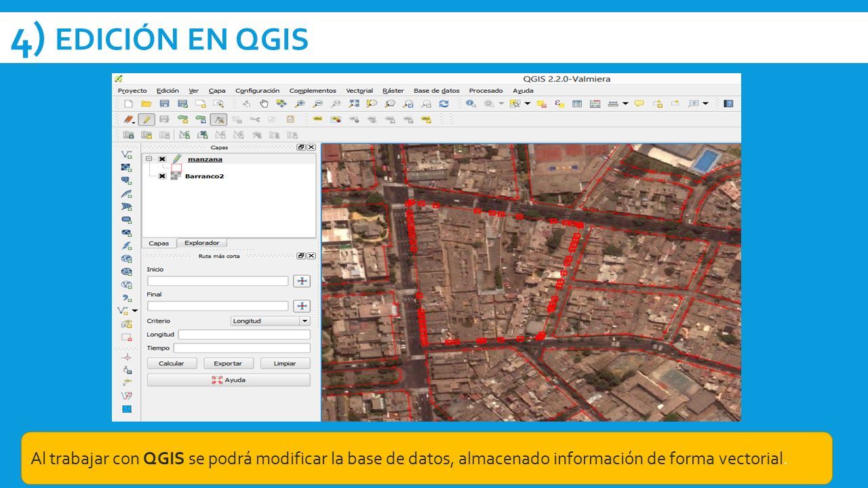The width and height of the screenshot is (868, 488).
Task: Click the Add SpatiaLite Layer sidebar icon
Action: 127,194
